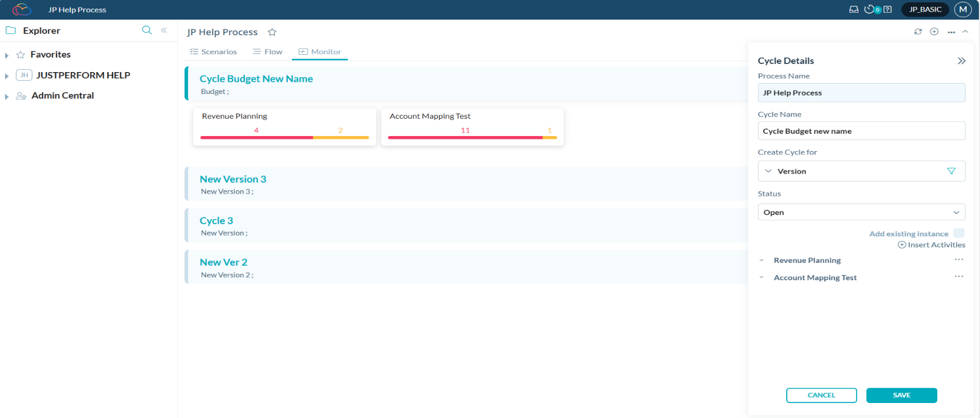This screenshot has width=980, height=418.
Task: Click the Revenue Planning progress bar
Action: tap(284, 137)
